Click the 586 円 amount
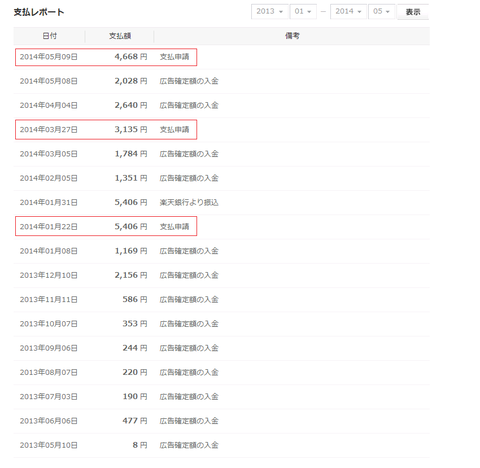Viewport: 480px width, 468px height. [x=135, y=299]
